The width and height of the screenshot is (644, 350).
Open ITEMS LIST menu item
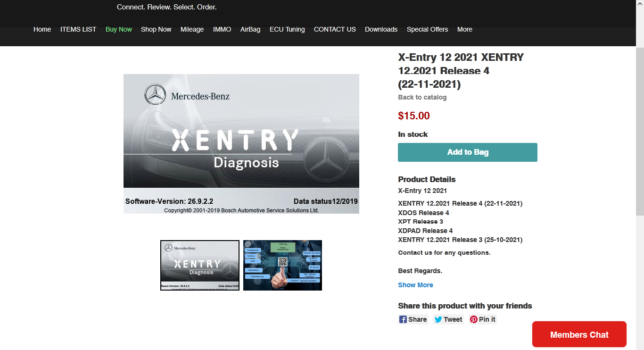[x=78, y=29]
